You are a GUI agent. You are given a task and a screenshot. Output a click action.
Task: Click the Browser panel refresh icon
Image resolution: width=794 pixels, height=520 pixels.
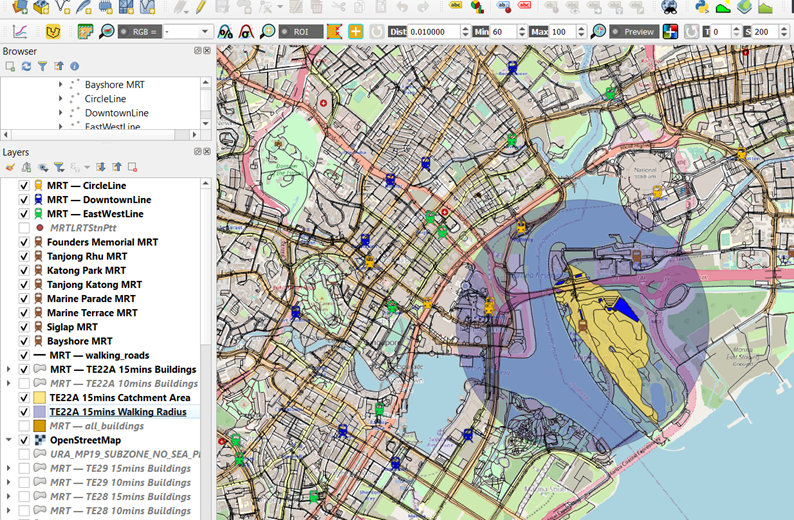coord(26,67)
